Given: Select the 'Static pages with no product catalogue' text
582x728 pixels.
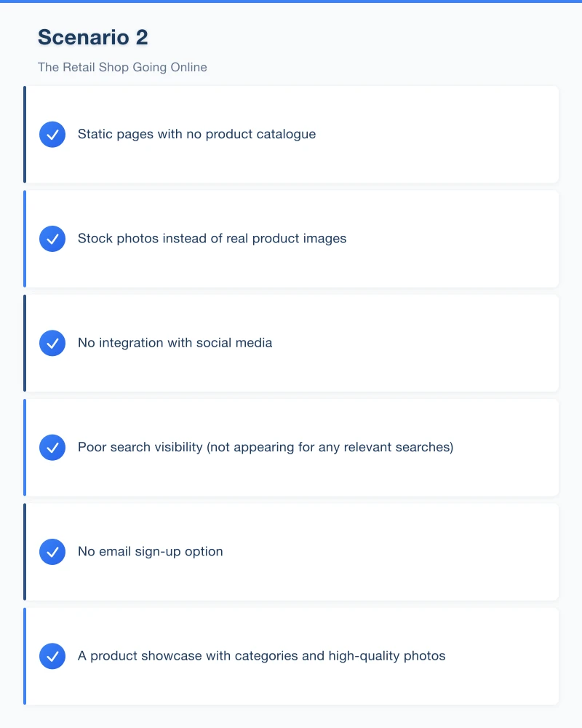Looking at the screenshot, I should point(196,135).
